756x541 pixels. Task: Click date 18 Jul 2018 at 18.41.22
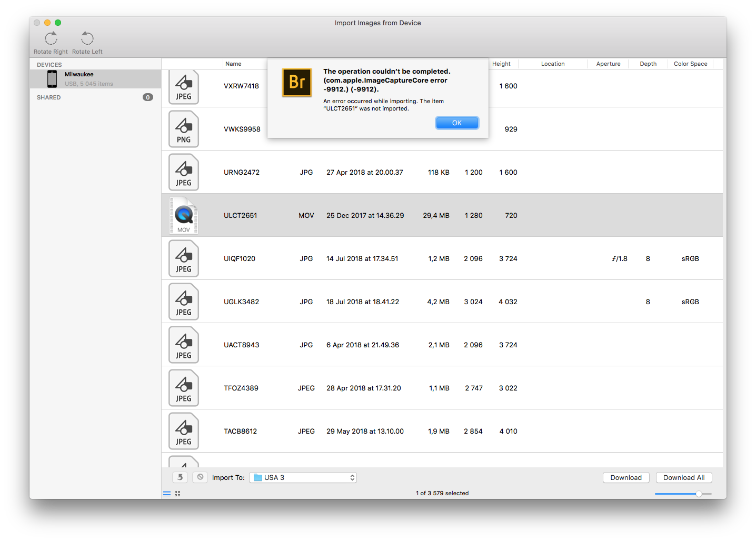(x=363, y=302)
